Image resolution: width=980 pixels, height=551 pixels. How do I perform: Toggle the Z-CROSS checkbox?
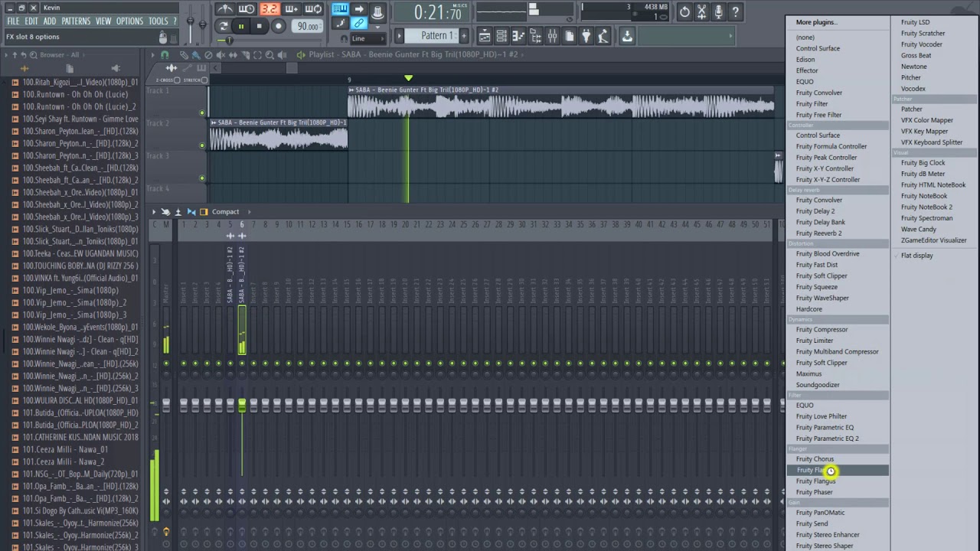pyautogui.click(x=177, y=80)
